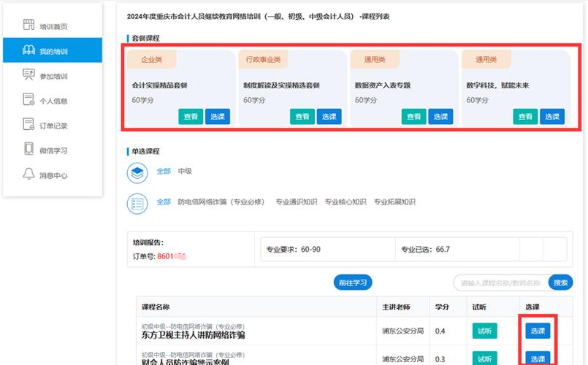
Task: Select 全部 in the category filter row
Action: 164,201
